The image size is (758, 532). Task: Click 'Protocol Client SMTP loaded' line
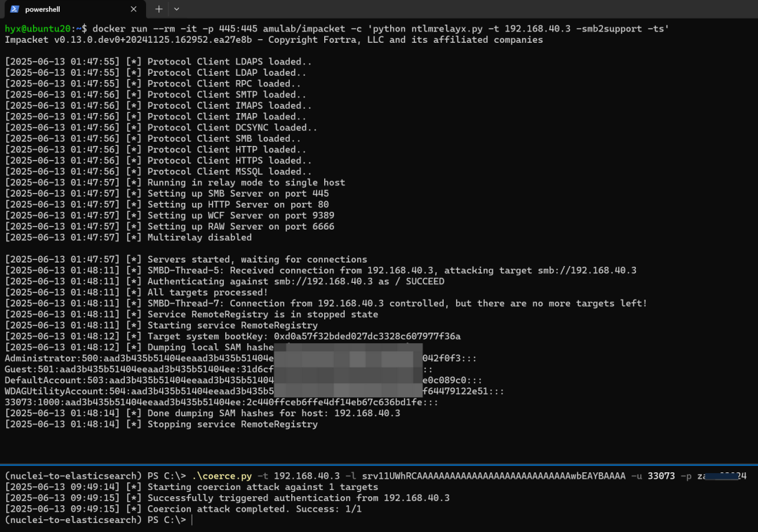click(156, 95)
